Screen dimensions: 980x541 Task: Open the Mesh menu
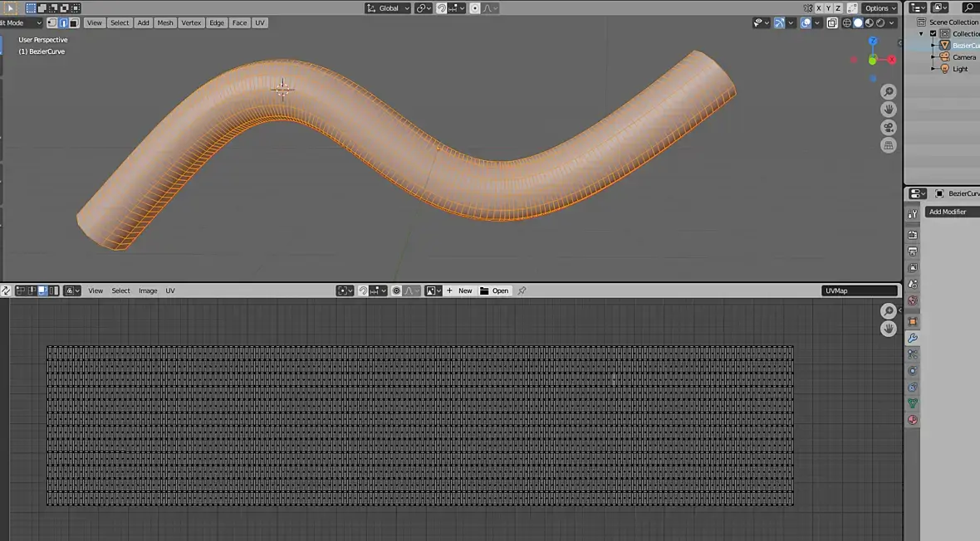click(165, 22)
